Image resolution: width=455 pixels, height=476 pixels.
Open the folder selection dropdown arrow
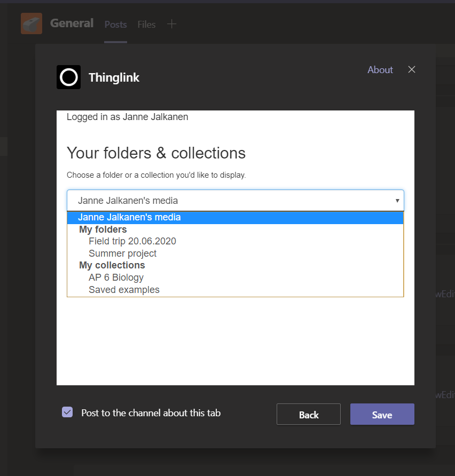click(x=397, y=200)
